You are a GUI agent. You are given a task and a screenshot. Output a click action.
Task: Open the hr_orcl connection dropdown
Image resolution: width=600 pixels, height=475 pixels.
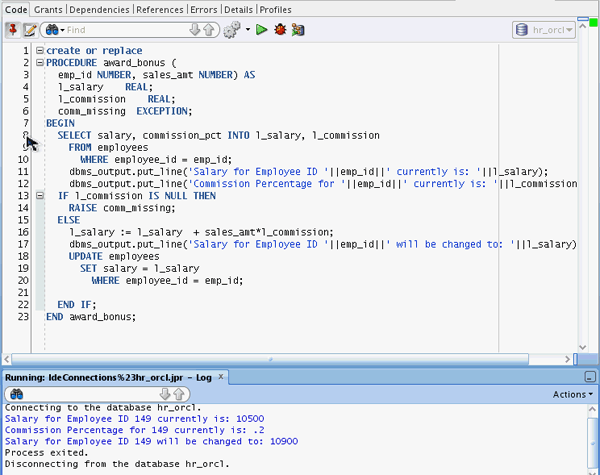tap(544, 29)
